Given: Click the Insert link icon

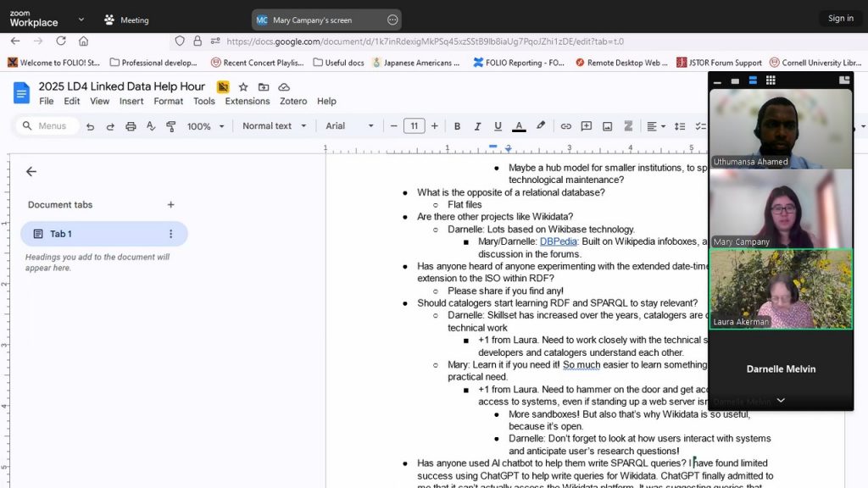Looking at the screenshot, I should (566, 126).
